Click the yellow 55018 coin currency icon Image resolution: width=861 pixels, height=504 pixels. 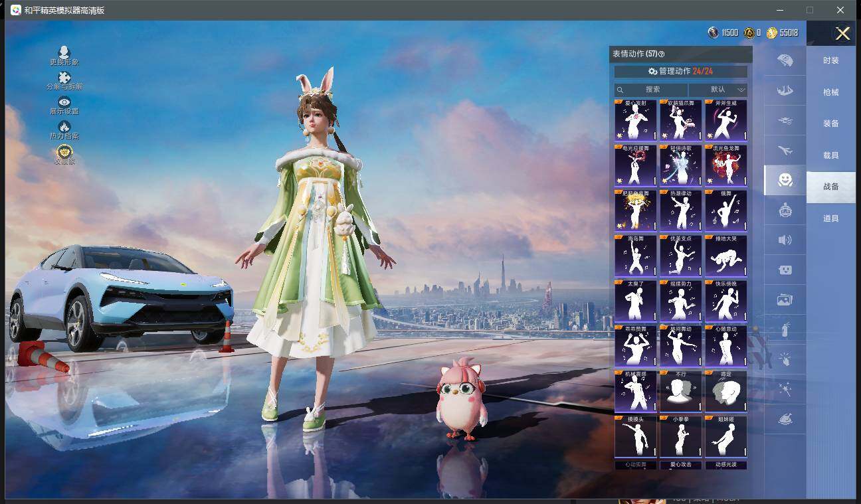click(x=772, y=33)
